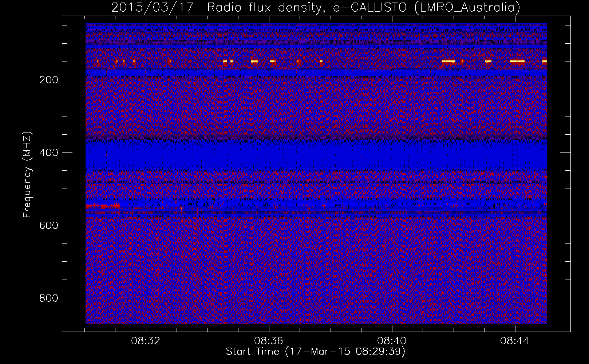The width and height of the screenshot is (589, 364).
Task: Click the 200 frequency tick label
Action: click(x=48, y=80)
